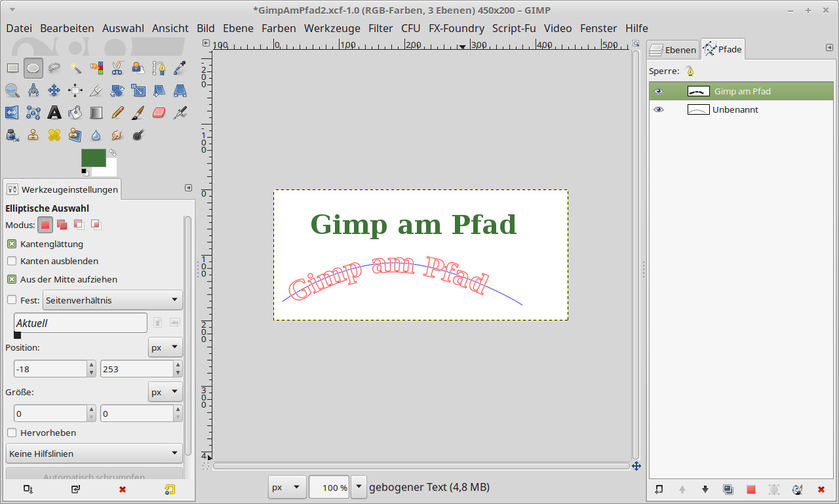Choose the Alignment tool
839x504 pixels.
(x=75, y=90)
